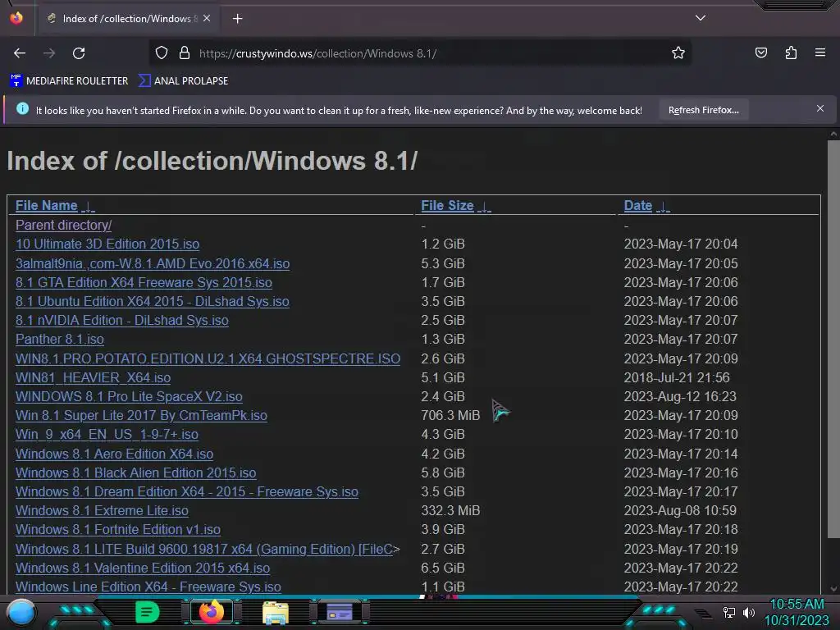Open MEDIAFIRE ROULETTER bookmark
The image size is (840, 630).
point(69,81)
